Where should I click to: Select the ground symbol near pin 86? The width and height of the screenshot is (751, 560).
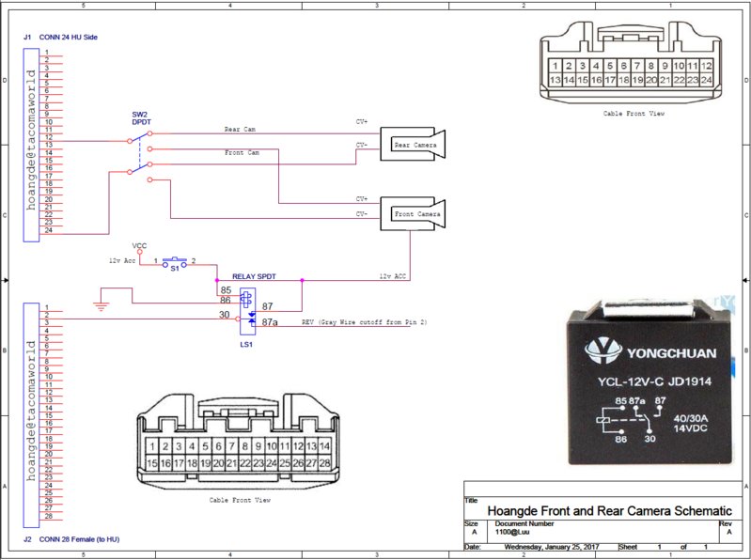pos(102,306)
